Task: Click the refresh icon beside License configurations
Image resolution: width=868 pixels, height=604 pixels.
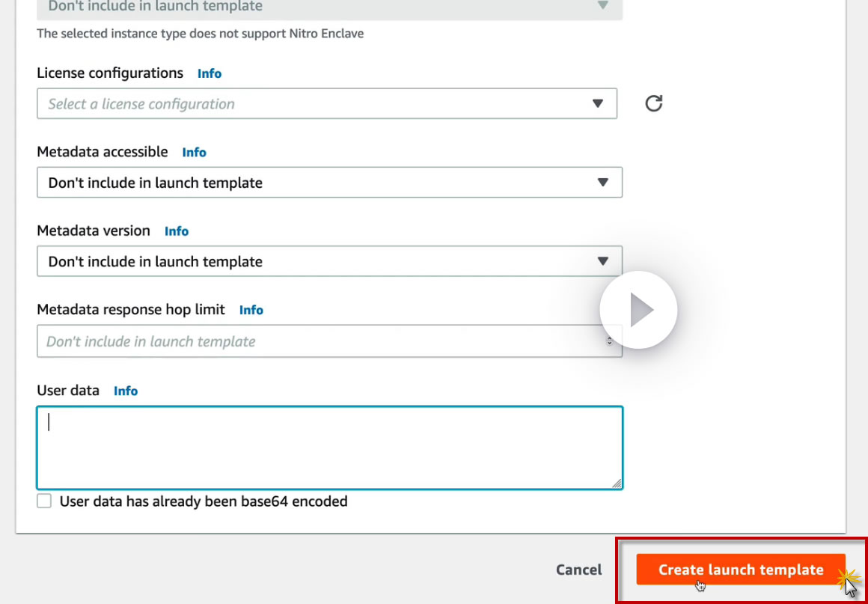Action: click(654, 103)
